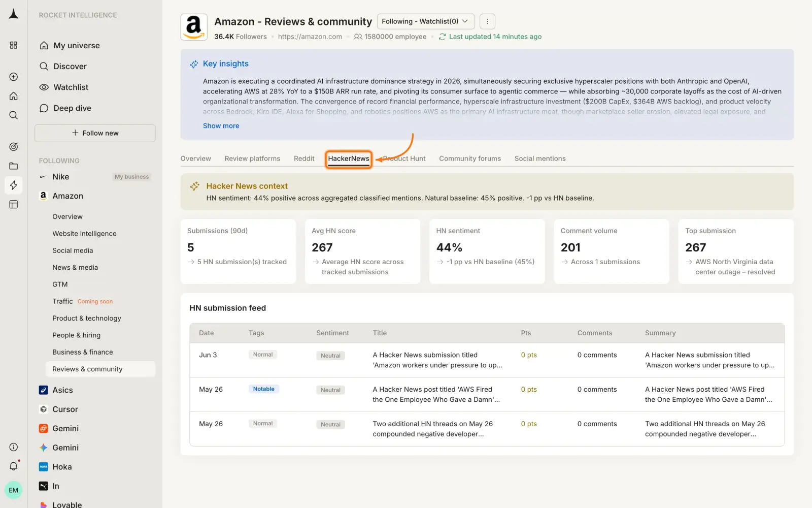Open the Jun 3 'Amazon workers under pressure' title
Image resolution: width=812 pixels, height=508 pixels.
(x=437, y=360)
